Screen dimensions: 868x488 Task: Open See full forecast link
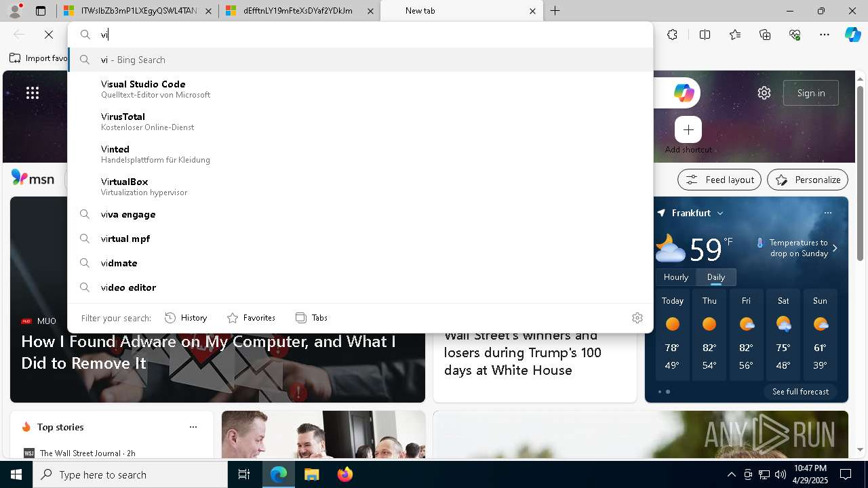(x=800, y=392)
